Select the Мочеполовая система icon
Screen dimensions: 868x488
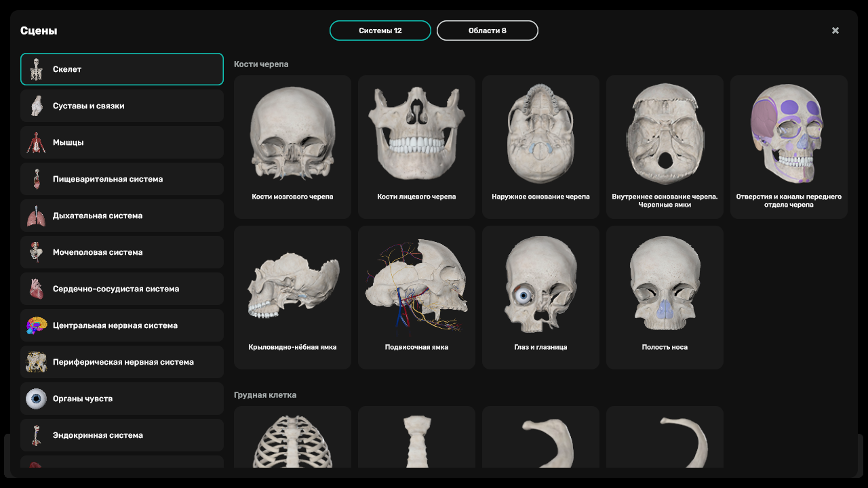[x=36, y=252]
